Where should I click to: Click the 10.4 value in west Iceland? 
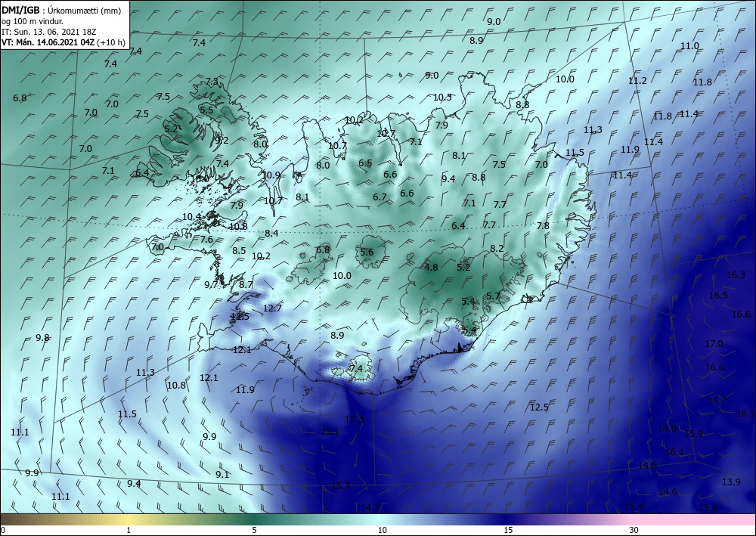192,217
